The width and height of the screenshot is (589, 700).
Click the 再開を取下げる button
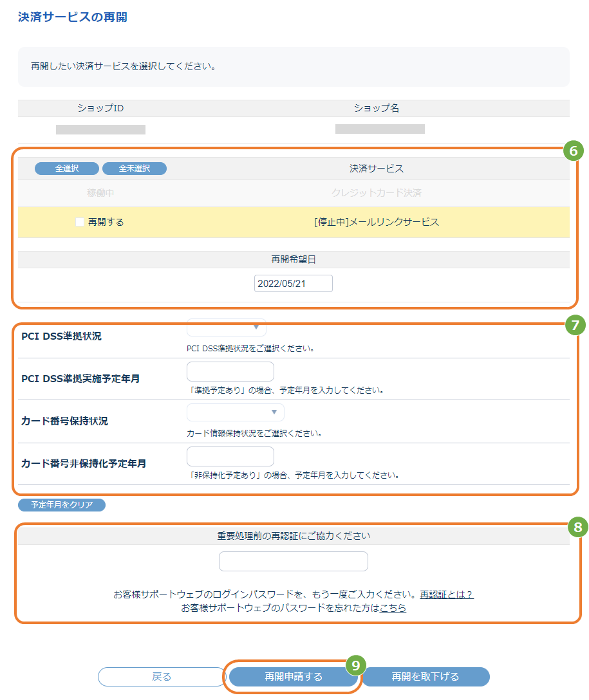(x=425, y=677)
